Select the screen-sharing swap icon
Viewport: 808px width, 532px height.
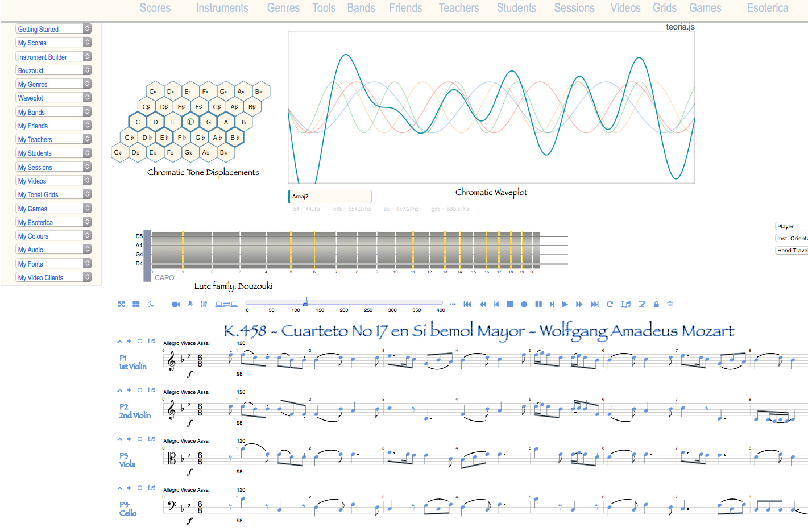[x=225, y=304]
